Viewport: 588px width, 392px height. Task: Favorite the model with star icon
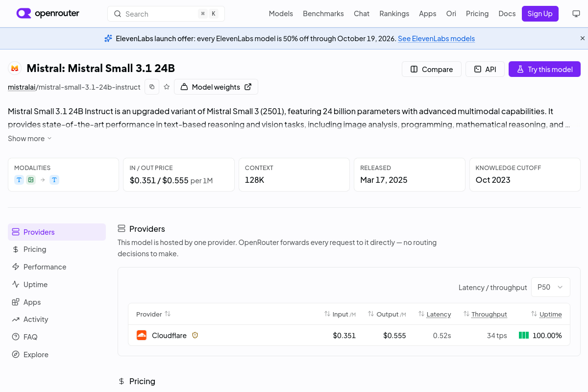(x=167, y=87)
